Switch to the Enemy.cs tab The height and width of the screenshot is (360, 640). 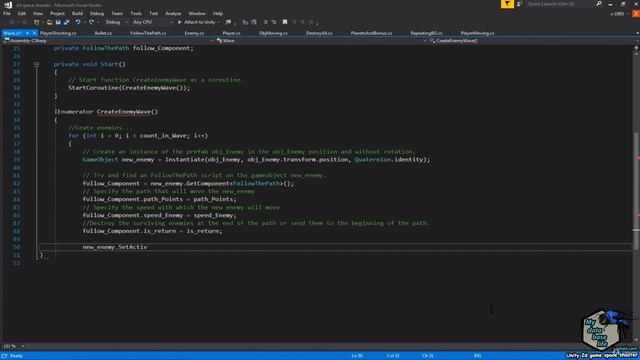click(194, 33)
